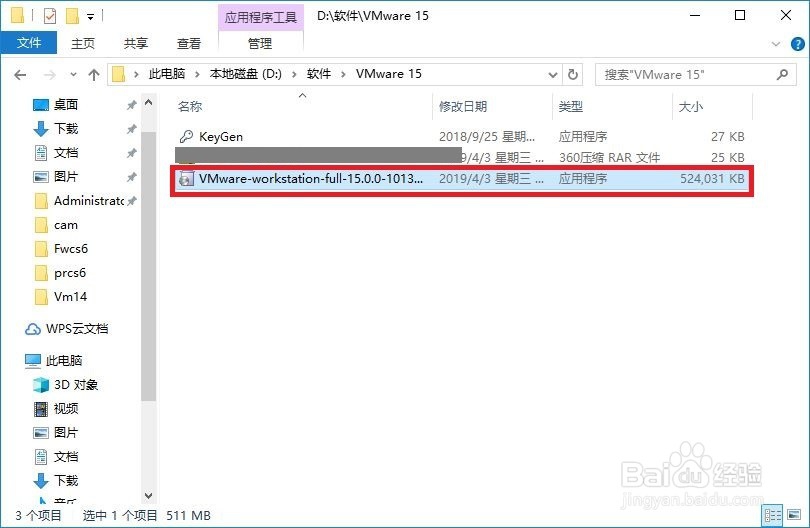Click the desktop icon beside 桌面
Screen dimensions: 810x528
[x=41, y=105]
